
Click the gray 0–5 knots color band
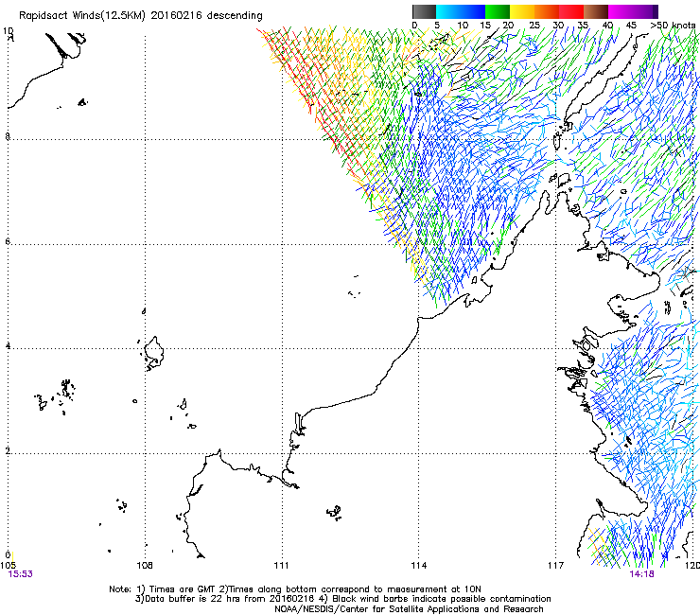424,11
